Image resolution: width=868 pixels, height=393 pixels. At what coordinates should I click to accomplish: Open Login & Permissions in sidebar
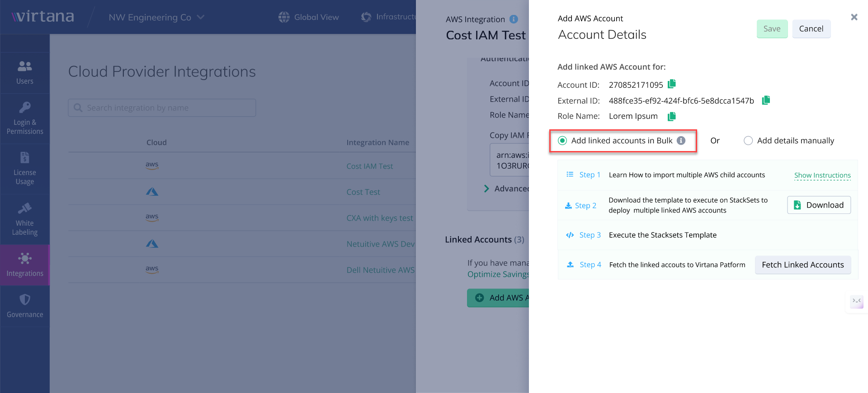[25, 118]
